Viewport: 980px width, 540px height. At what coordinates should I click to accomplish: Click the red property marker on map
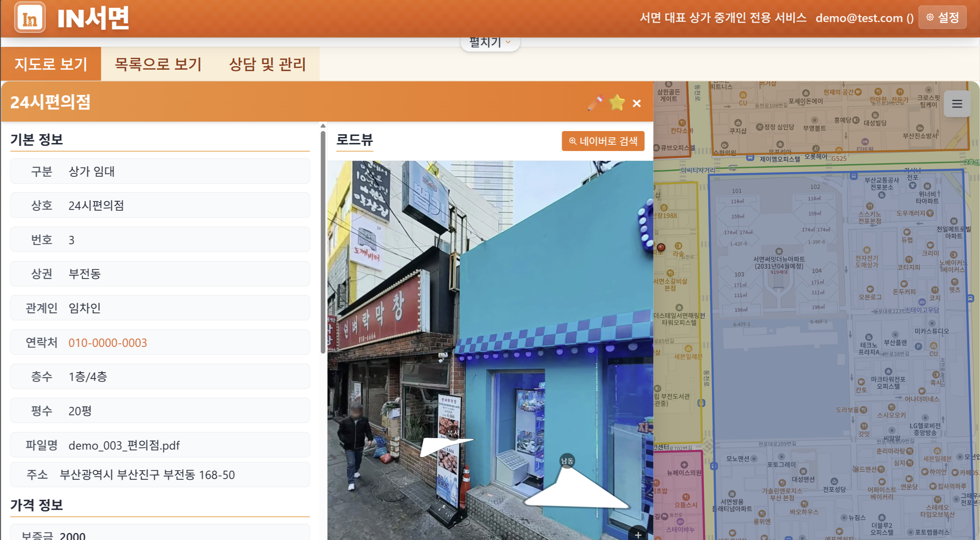[661, 247]
